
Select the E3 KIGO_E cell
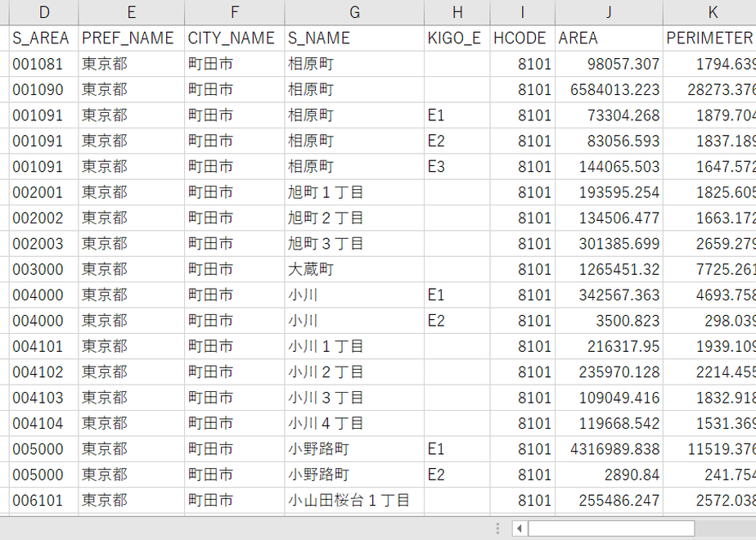coord(457,166)
